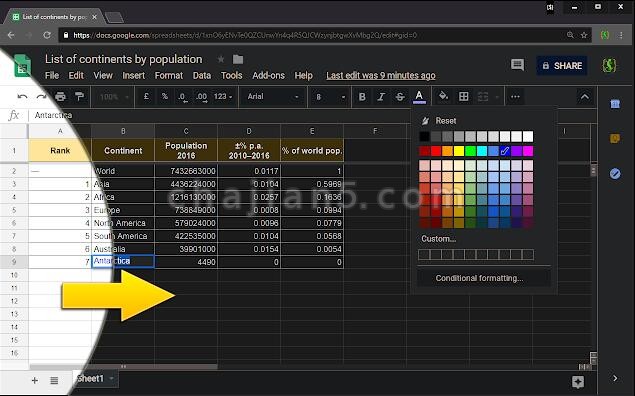The height and width of the screenshot is (396, 635).
Task: Click the SHARE button
Action: 562,66
